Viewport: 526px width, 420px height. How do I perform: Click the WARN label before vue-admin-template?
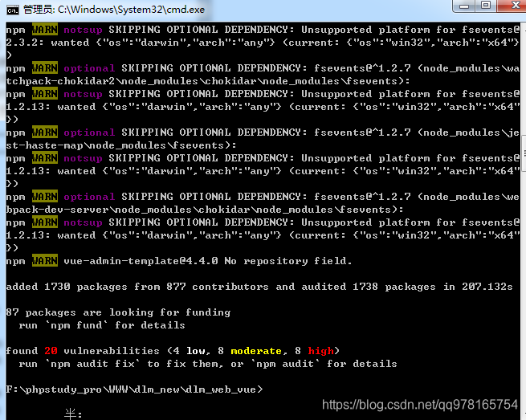(x=45, y=261)
